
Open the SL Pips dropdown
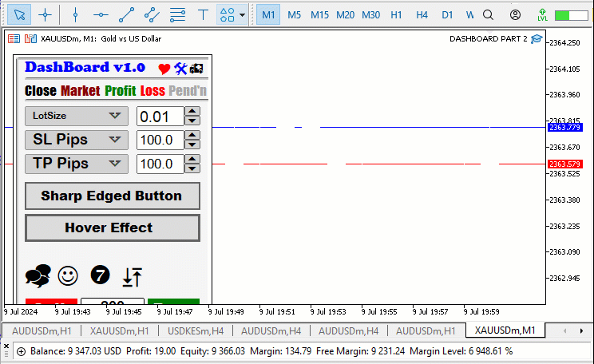(77, 140)
